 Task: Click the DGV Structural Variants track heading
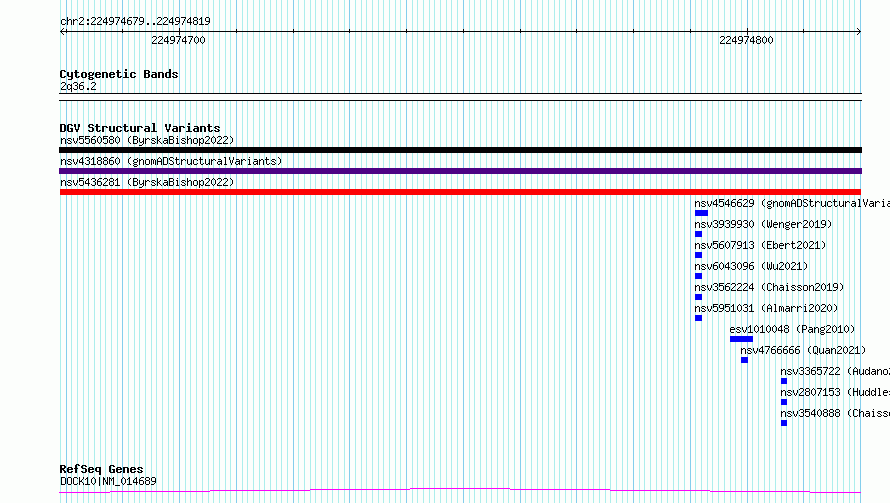[140, 128]
